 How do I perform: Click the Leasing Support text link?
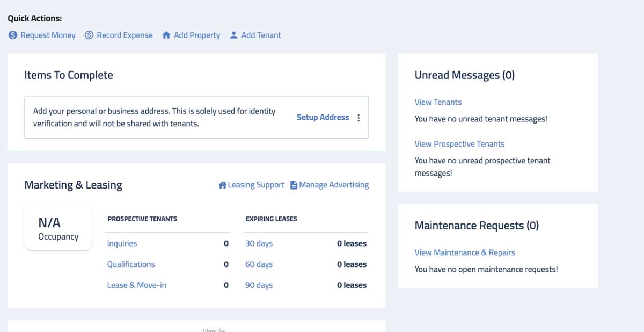coord(256,185)
